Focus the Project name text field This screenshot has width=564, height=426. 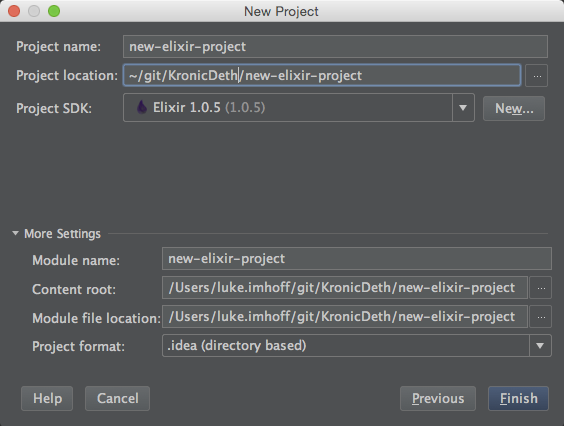335,46
